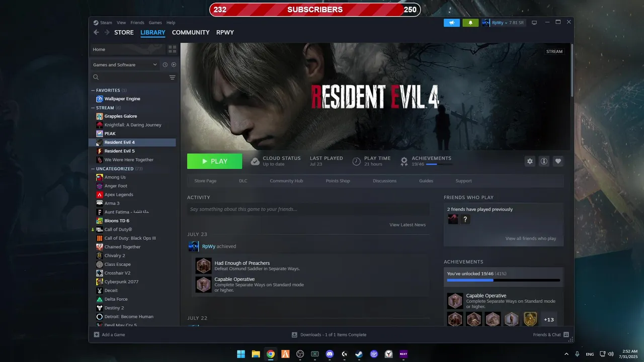Open advanced filter options icon
The image size is (644, 362).
point(172,77)
